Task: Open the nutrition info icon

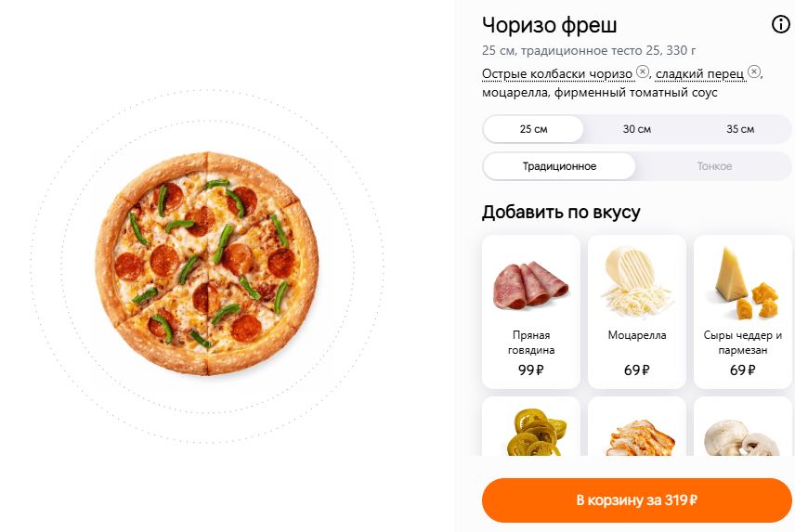Action: pyautogui.click(x=781, y=24)
